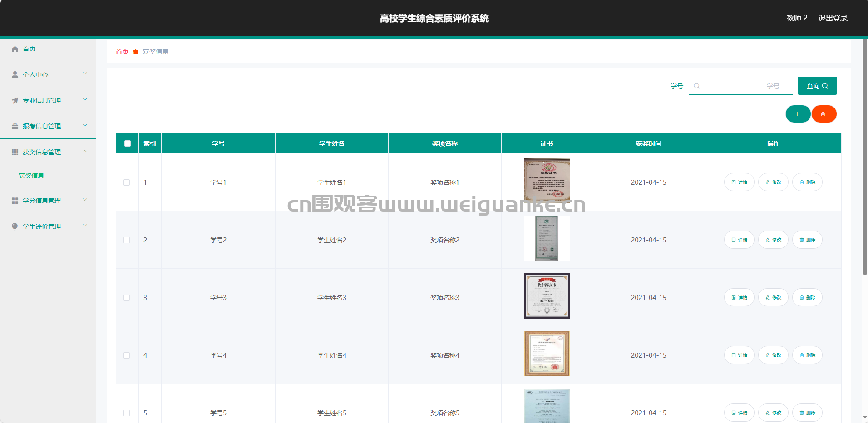868x423 pixels.
Task: Open 详情 for row 学号1
Action: coord(739,182)
